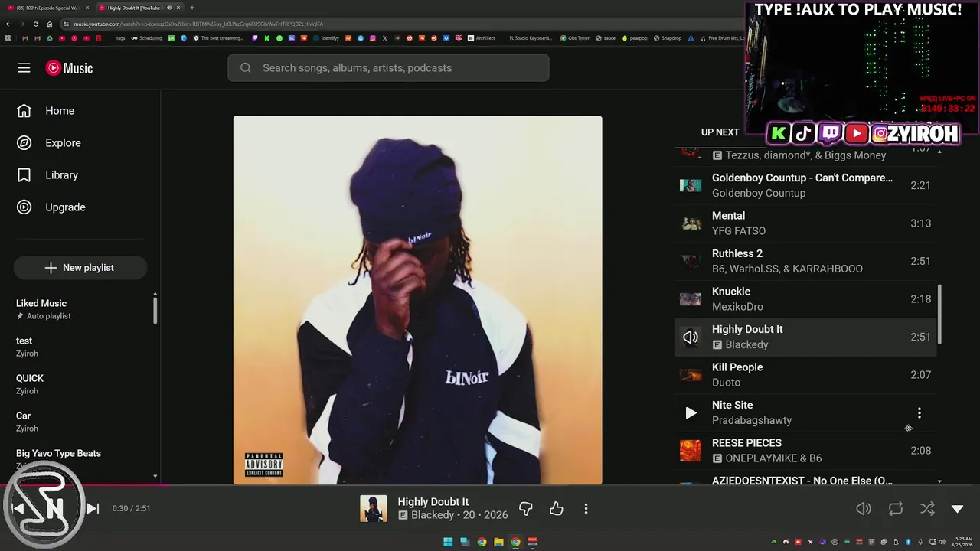980x551 pixels.
Task: Open the YouTube Music hamburger guide menu
Action: point(24,68)
